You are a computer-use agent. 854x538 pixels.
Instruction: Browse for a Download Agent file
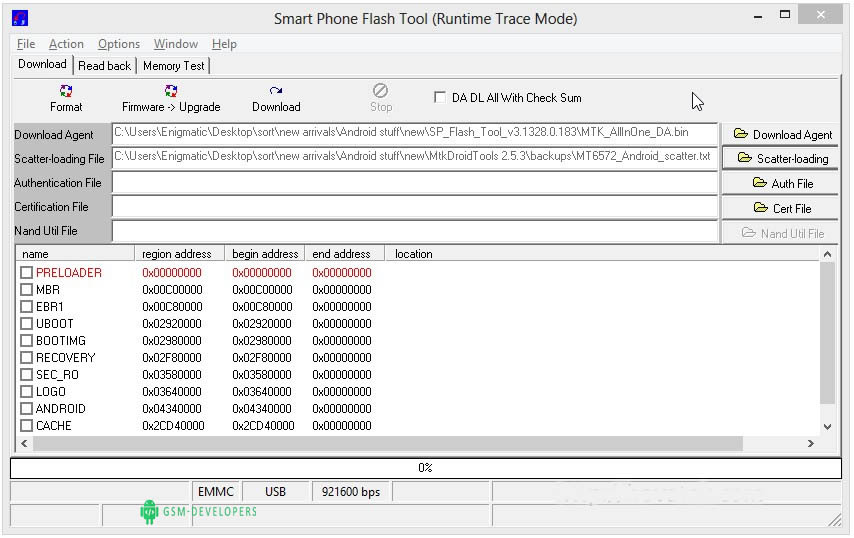point(780,134)
